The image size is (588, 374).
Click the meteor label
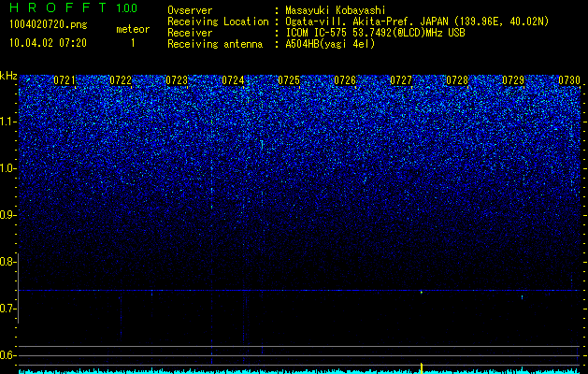tap(133, 29)
